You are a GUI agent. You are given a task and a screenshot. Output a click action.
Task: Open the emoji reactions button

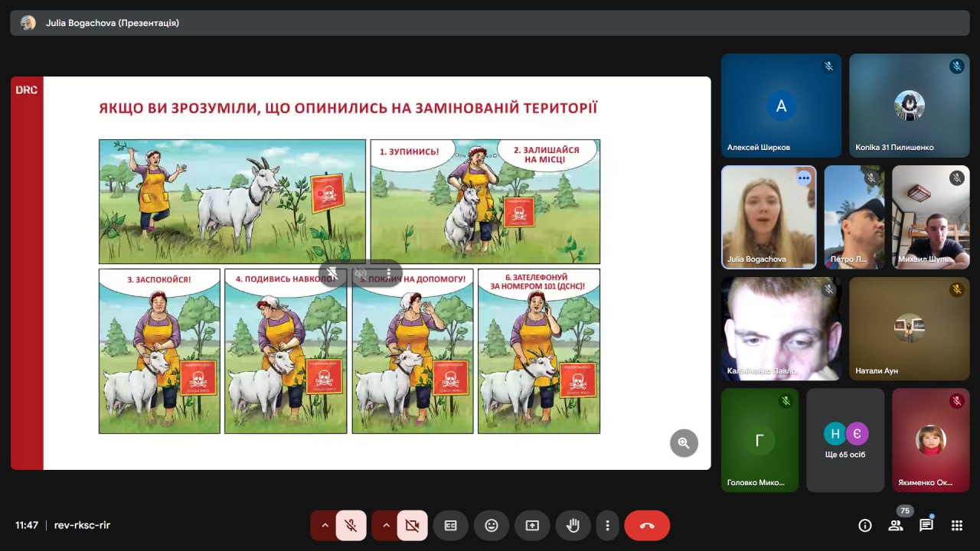coord(491,526)
